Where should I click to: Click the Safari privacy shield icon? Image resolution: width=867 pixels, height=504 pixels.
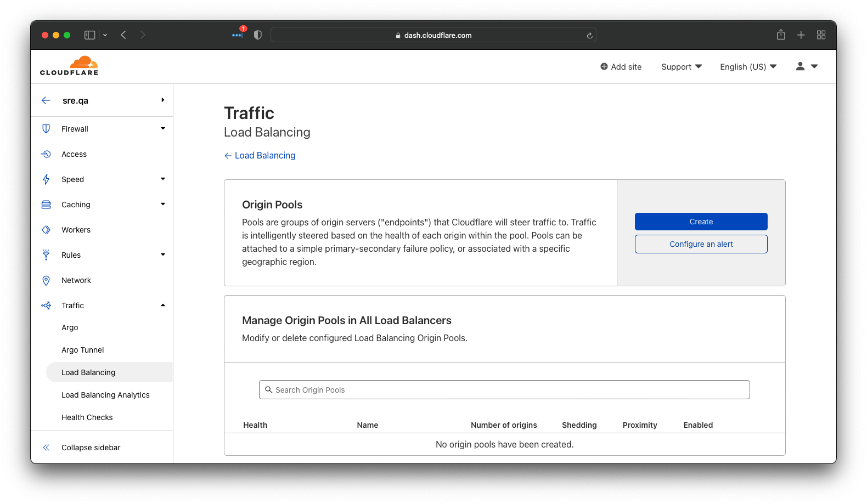(258, 35)
